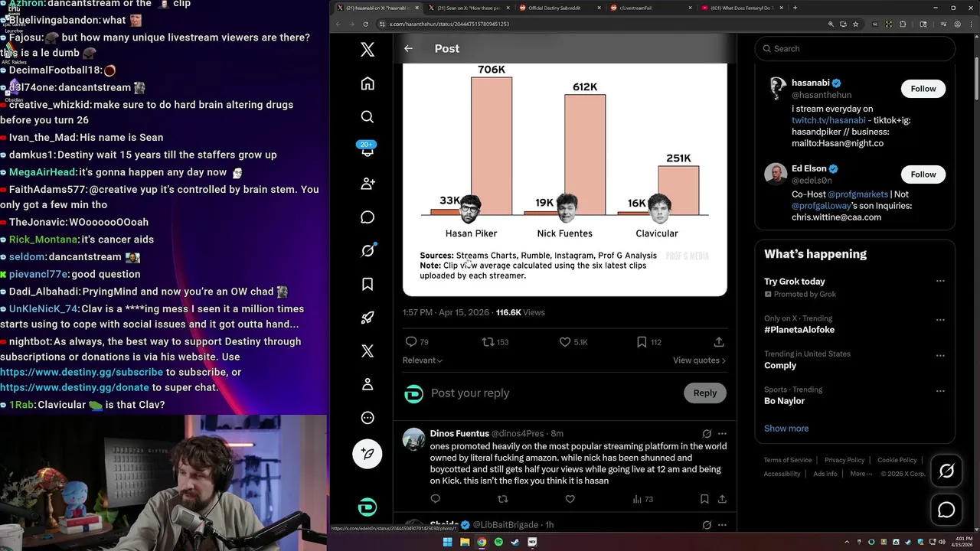980x551 pixels.
Task: Open destiny.gg/subscribe link in chat
Action: (x=82, y=372)
